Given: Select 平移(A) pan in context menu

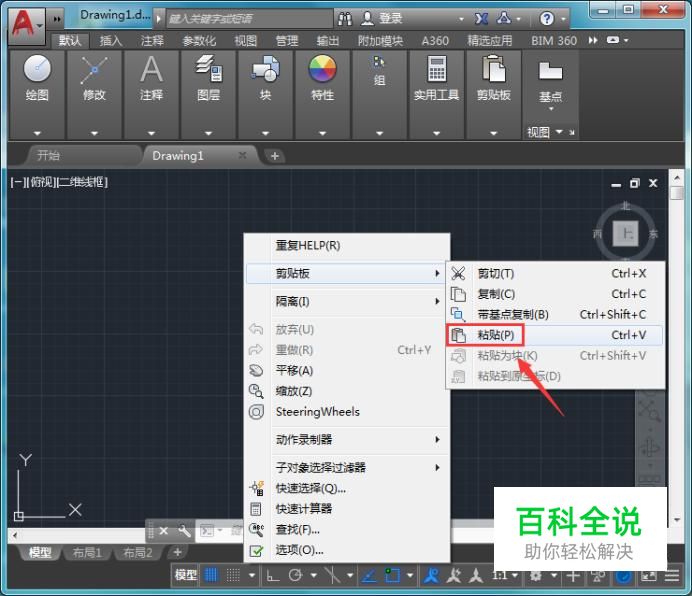Looking at the screenshot, I should [x=347, y=370].
